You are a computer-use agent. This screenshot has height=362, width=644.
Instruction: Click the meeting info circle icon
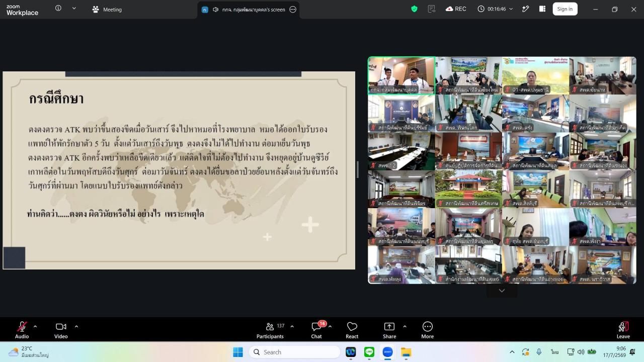tap(58, 9)
